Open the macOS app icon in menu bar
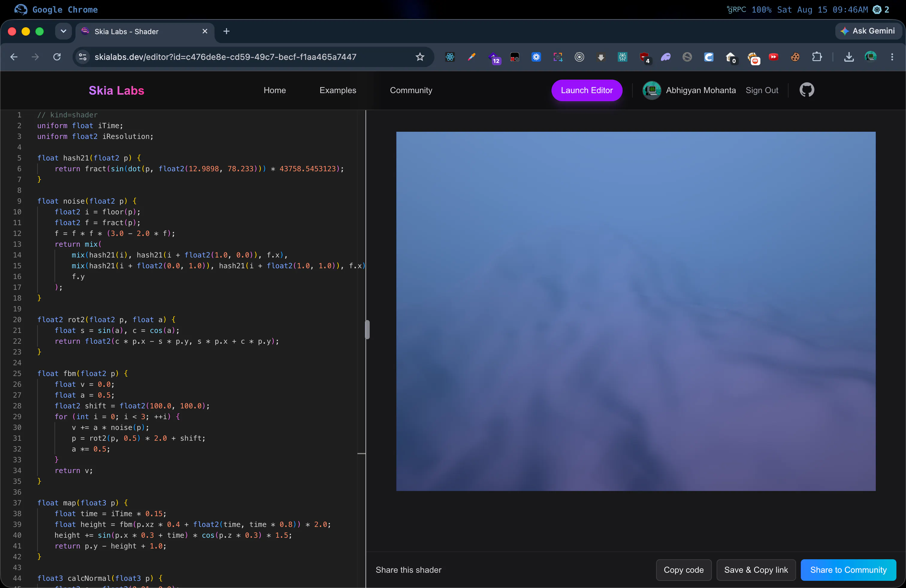Image resolution: width=906 pixels, height=588 pixels. coord(21,10)
